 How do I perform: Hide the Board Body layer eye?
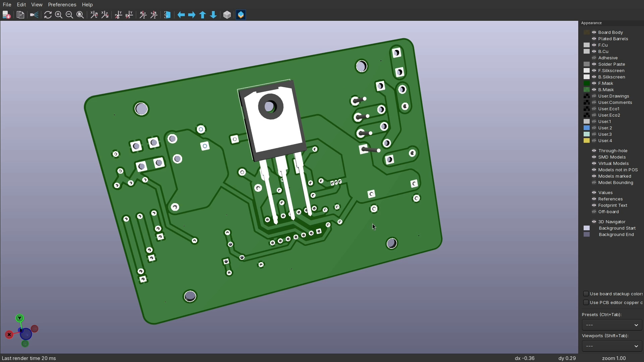[x=594, y=32]
